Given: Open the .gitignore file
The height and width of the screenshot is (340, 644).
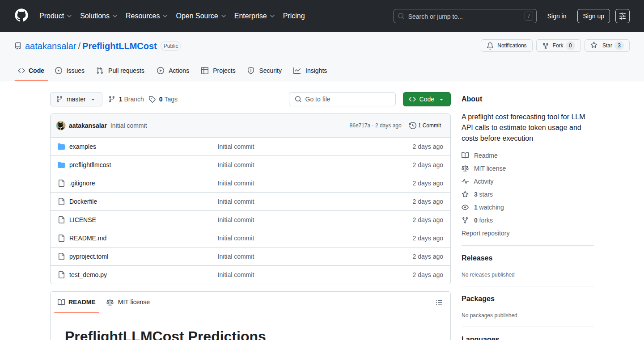Looking at the screenshot, I should pos(82,183).
